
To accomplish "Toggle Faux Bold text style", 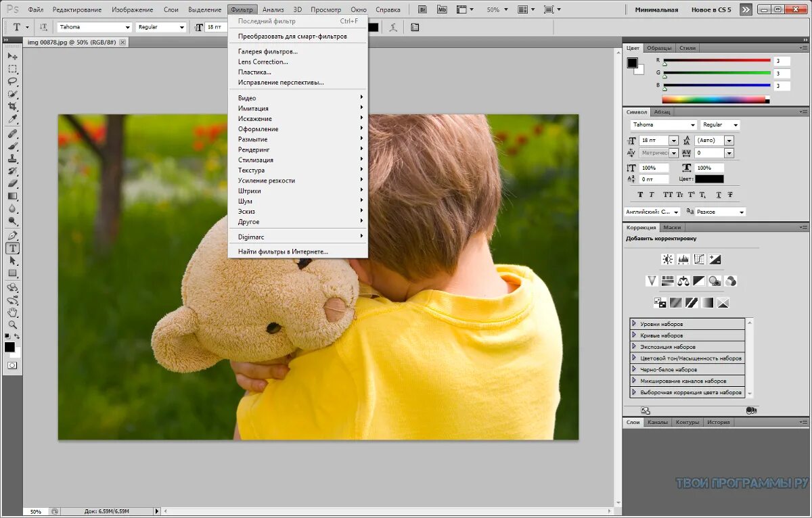I will [640, 195].
